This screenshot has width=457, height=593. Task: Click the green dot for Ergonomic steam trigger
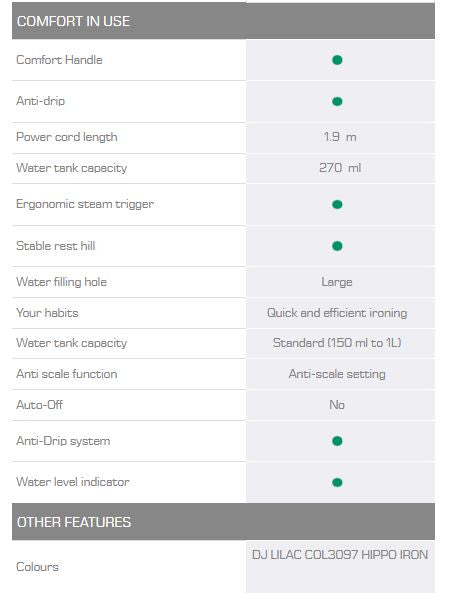[x=337, y=204]
